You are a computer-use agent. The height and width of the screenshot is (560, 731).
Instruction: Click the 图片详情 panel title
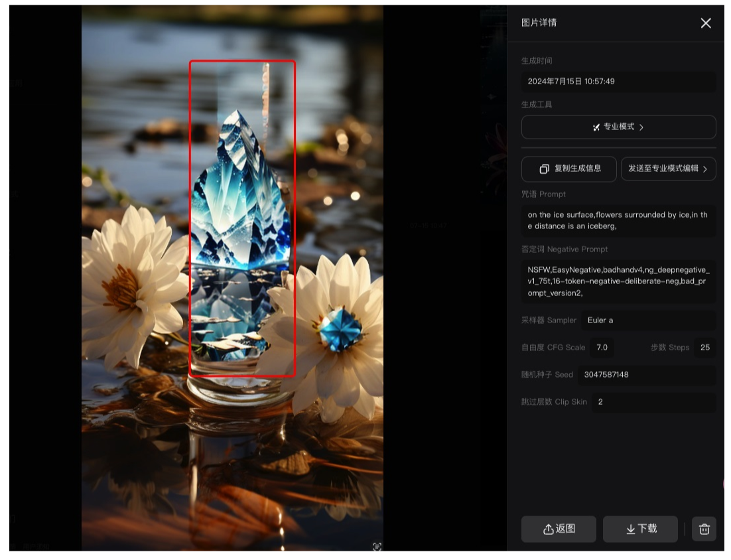tap(539, 23)
